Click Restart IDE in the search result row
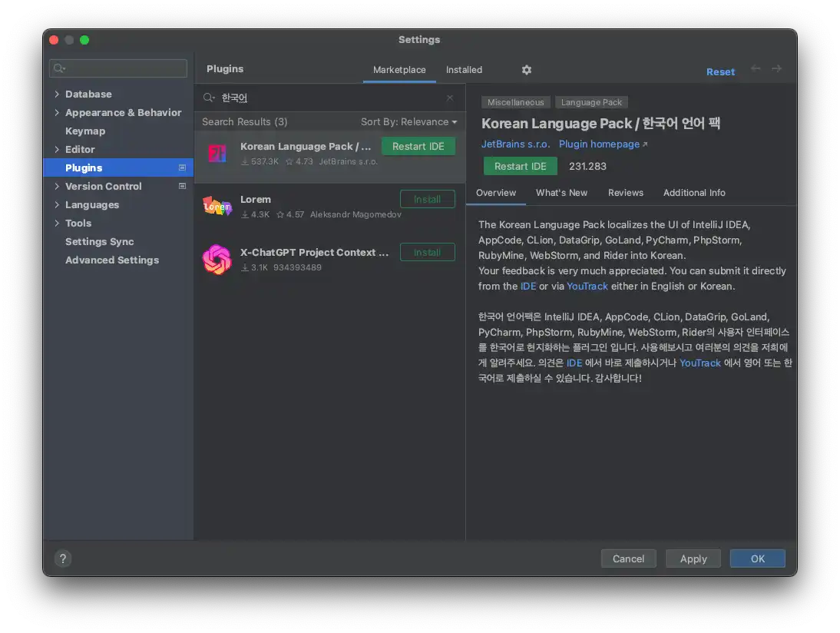 (x=418, y=146)
